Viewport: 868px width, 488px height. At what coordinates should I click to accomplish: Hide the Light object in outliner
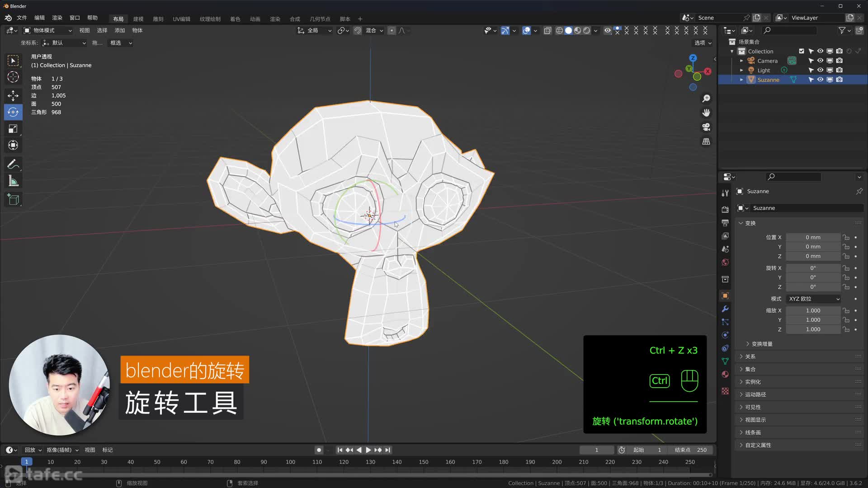coord(820,70)
